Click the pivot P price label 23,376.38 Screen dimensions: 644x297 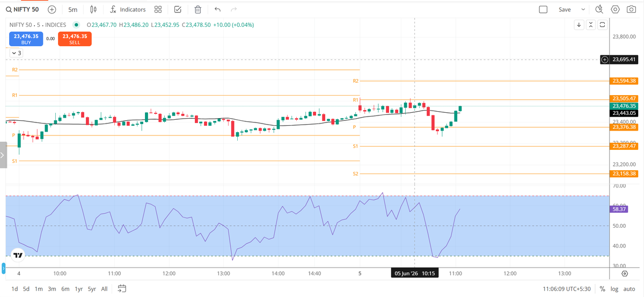click(624, 127)
